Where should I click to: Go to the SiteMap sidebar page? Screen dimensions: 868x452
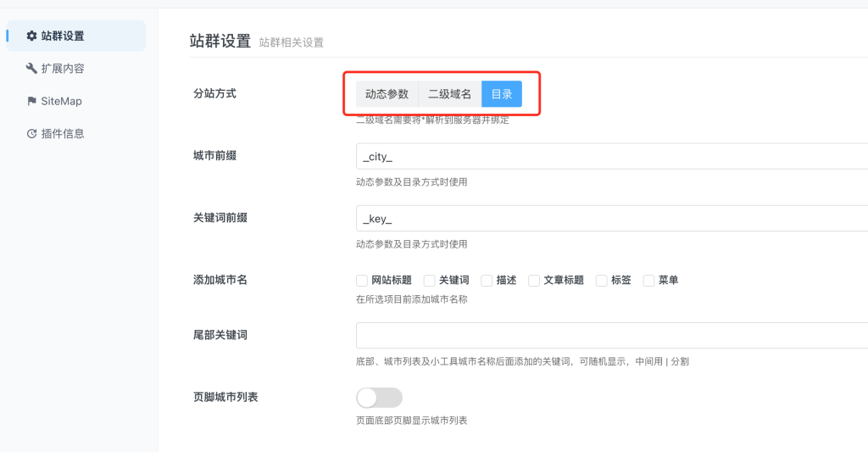61,101
